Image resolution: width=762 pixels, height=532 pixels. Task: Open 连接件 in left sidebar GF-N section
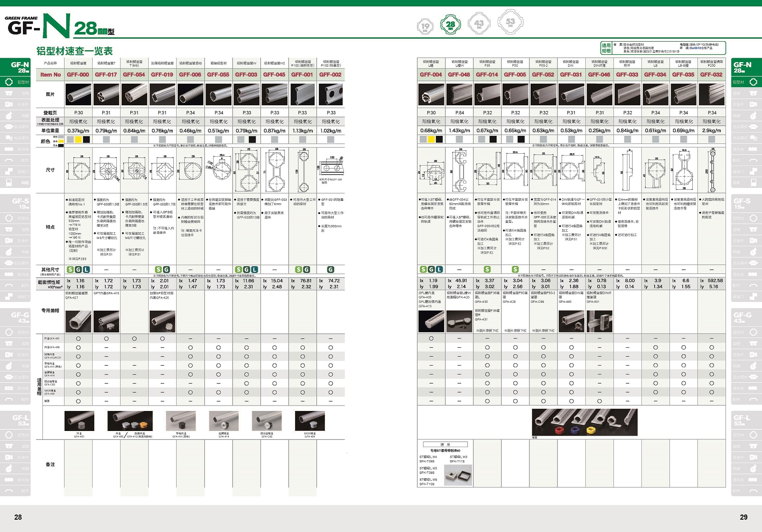[15, 104]
